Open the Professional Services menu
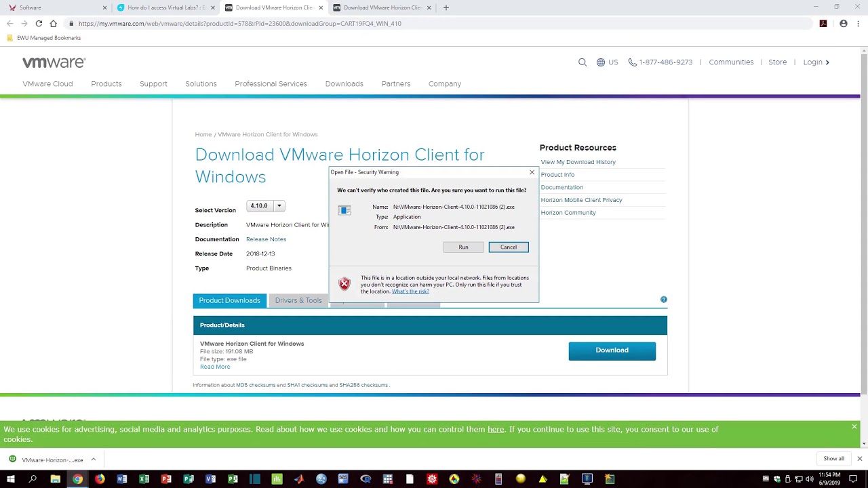The image size is (868, 488). coord(271,84)
